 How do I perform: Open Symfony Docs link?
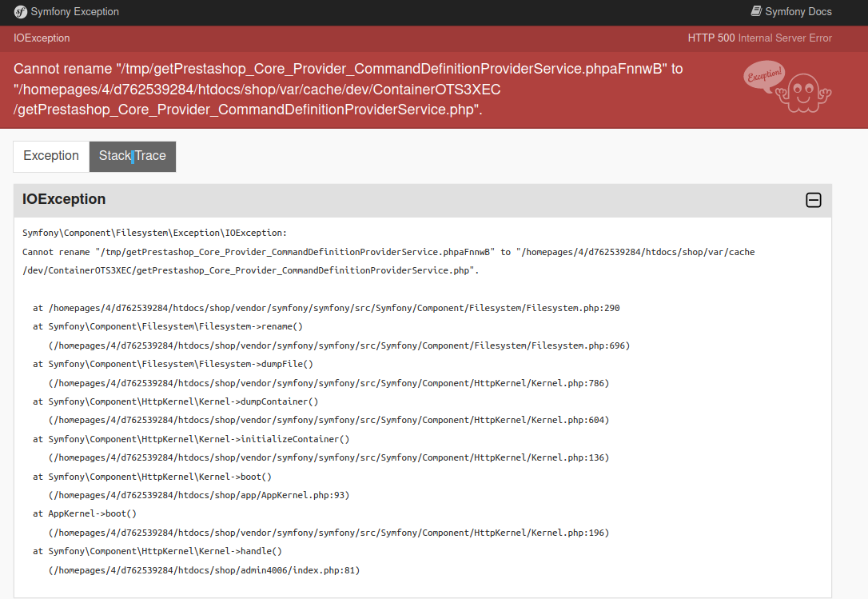click(x=791, y=12)
